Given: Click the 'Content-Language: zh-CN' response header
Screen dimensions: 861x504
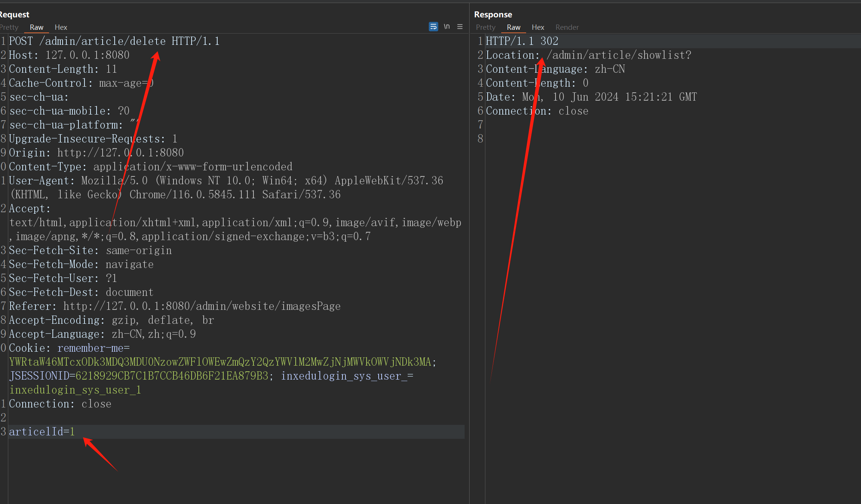Looking at the screenshot, I should pos(556,69).
